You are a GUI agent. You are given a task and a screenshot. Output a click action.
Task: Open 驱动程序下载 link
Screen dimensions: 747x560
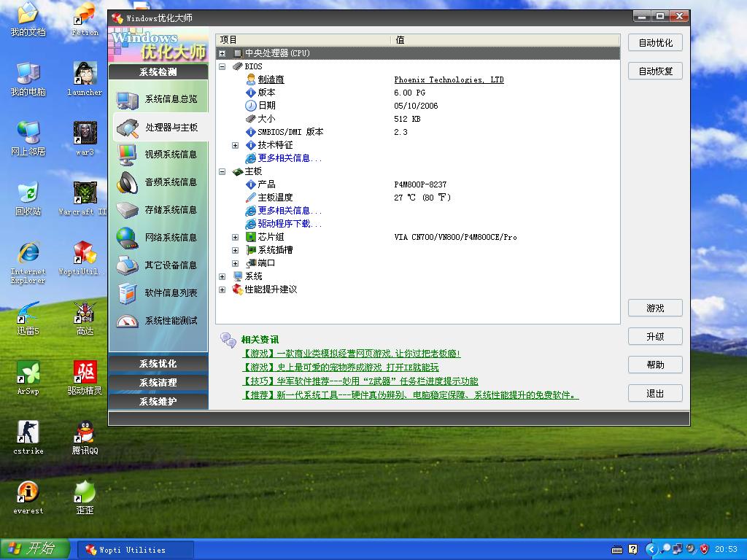[290, 224]
